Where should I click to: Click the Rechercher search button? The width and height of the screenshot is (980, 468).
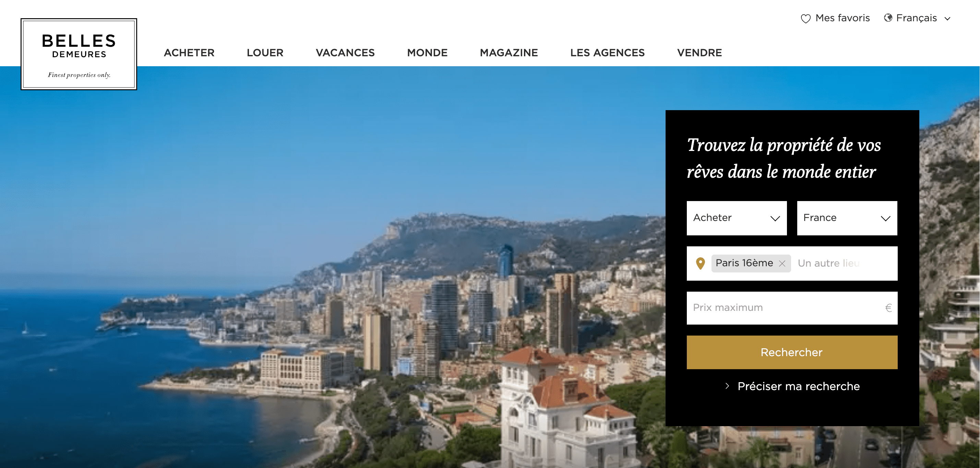click(x=792, y=352)
